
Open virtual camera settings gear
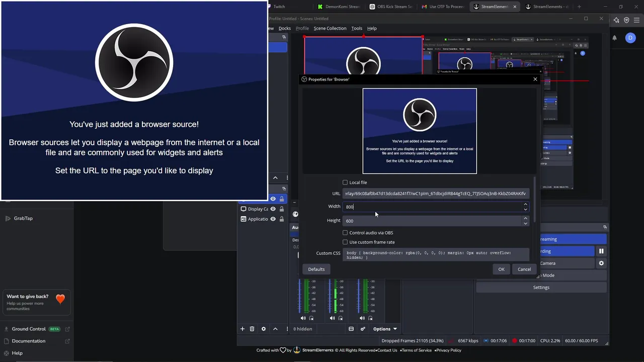[x=601, y=263]
